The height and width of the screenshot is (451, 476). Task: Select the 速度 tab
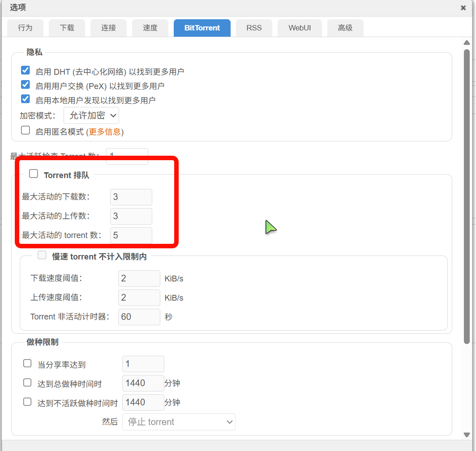pos(150,28)
